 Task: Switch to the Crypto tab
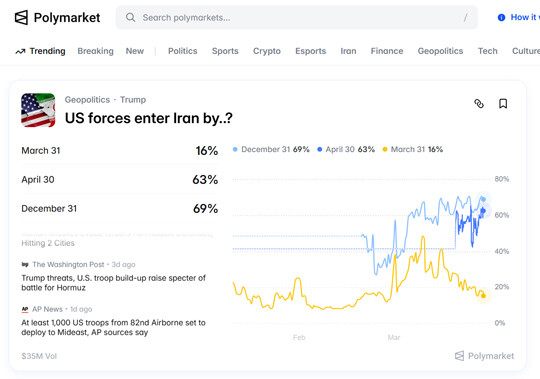pyautogui.click(x=267, y=51)
